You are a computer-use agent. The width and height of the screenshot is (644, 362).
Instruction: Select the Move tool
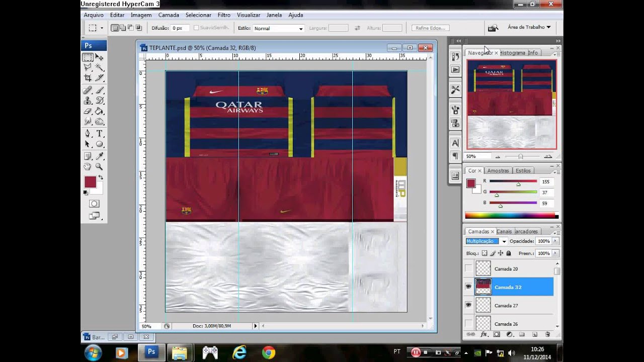(100, 57)
